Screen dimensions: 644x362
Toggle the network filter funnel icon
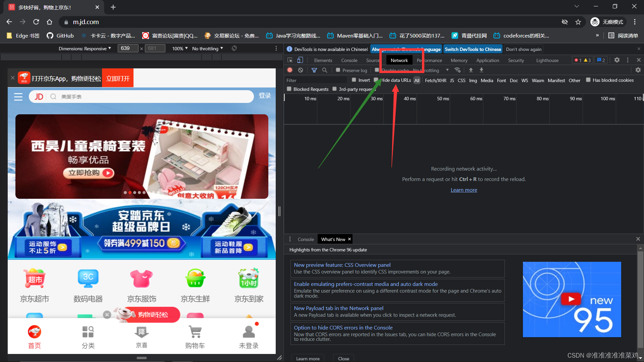click(314, 70)
